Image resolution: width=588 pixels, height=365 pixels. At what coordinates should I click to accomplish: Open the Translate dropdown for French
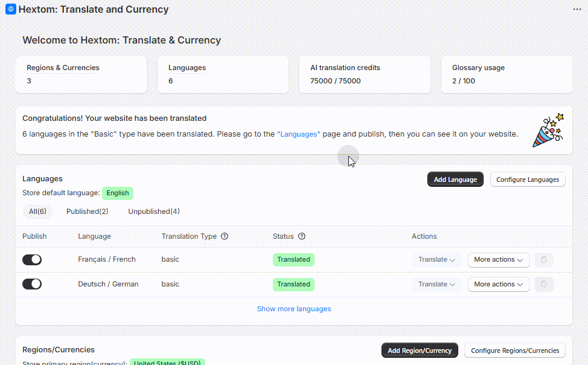pyautogui.click(x=436, y=259)
